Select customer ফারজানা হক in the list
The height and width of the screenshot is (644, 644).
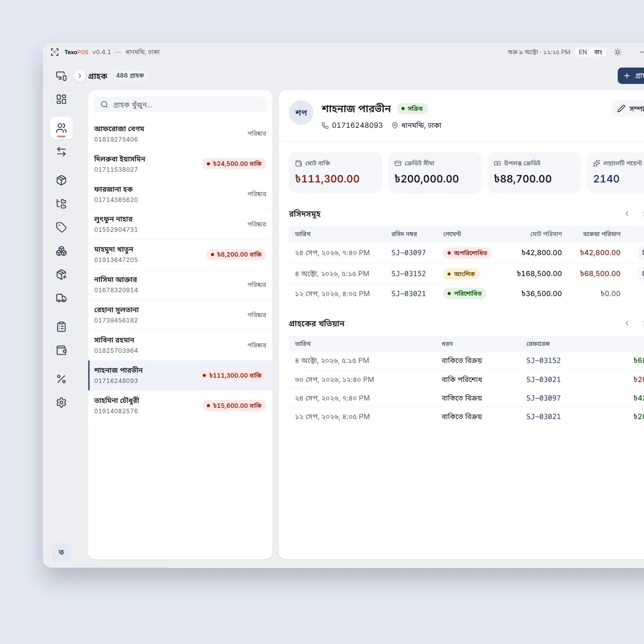point(180,194)
